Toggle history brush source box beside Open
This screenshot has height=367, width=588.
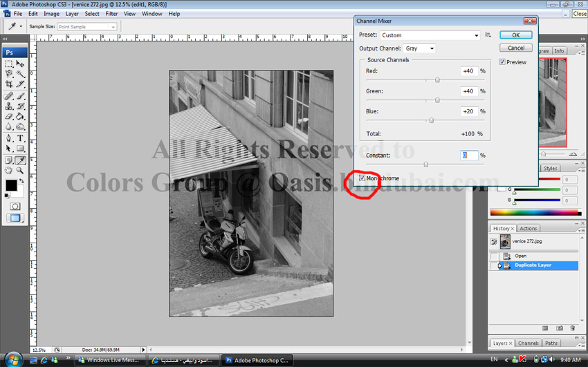[494, 256]
